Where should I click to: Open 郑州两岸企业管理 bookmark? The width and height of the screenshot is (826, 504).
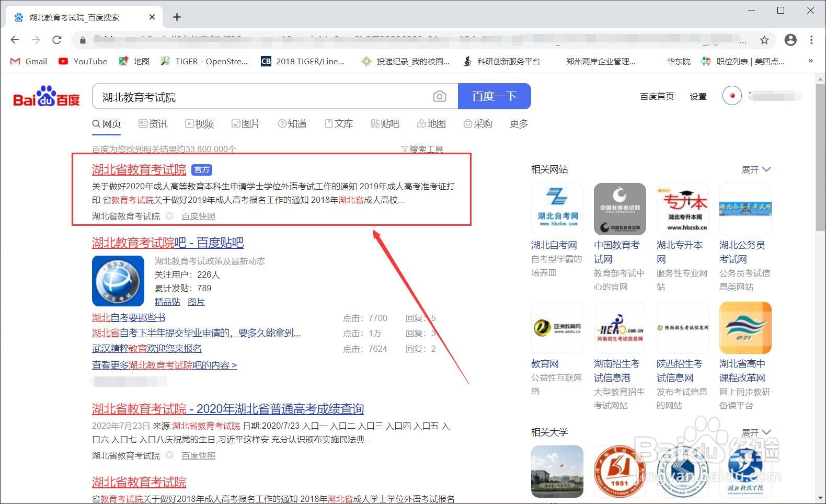[601, 61]
